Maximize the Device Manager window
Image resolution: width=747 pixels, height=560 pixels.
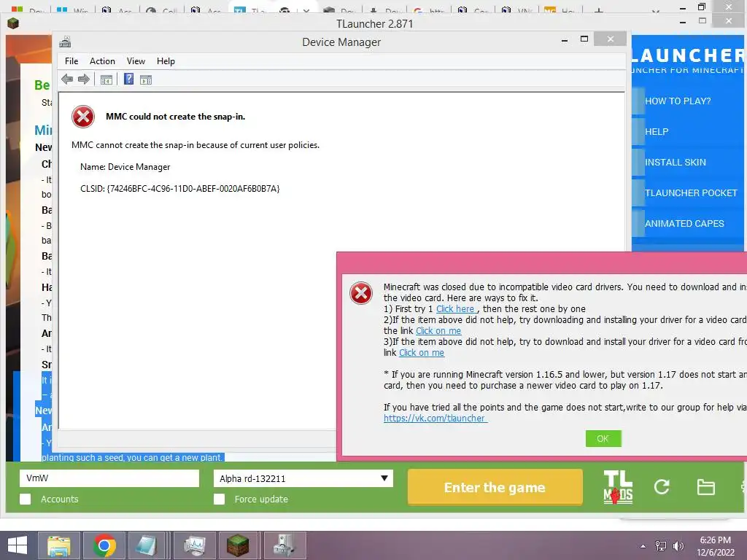(x=584, y=39)
